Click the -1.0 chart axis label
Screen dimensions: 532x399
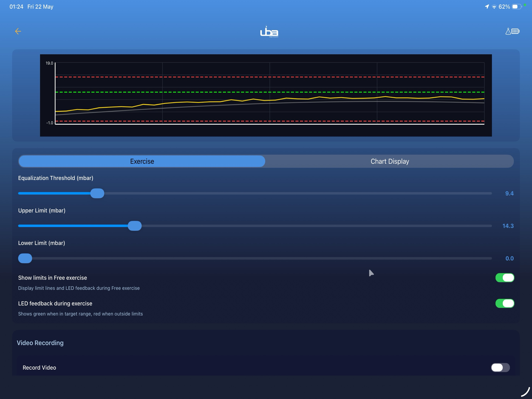point(49,123)
